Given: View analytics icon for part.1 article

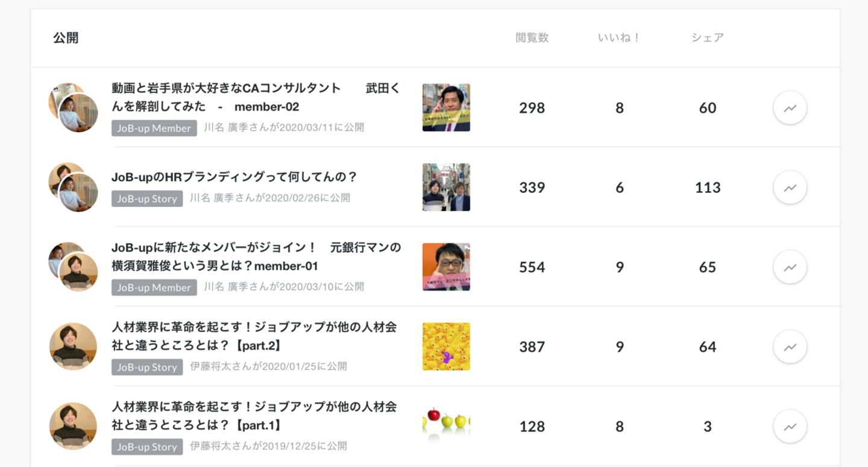Looking at the screenshot, I should click(x=790, y=427).
